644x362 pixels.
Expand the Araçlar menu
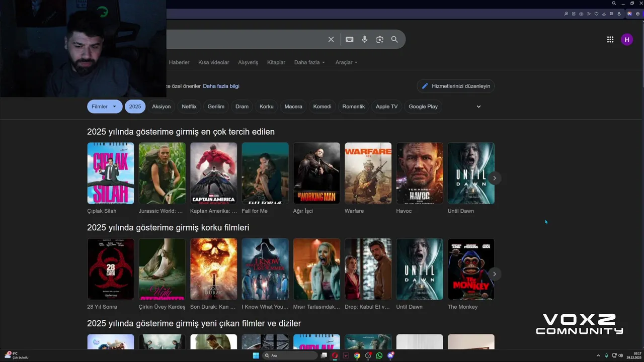point(346,62)
